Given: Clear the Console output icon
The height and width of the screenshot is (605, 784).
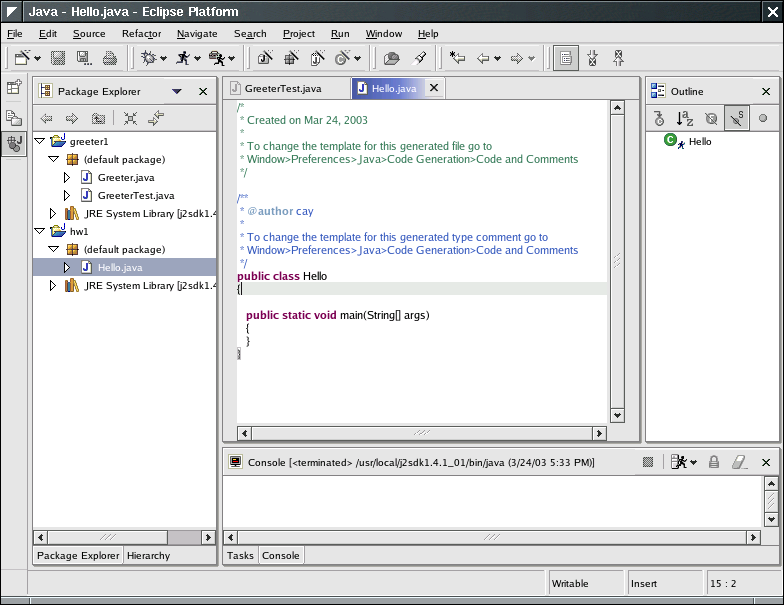Looking at the screenshot, I should pyautogui.click(x=740, y=462).
